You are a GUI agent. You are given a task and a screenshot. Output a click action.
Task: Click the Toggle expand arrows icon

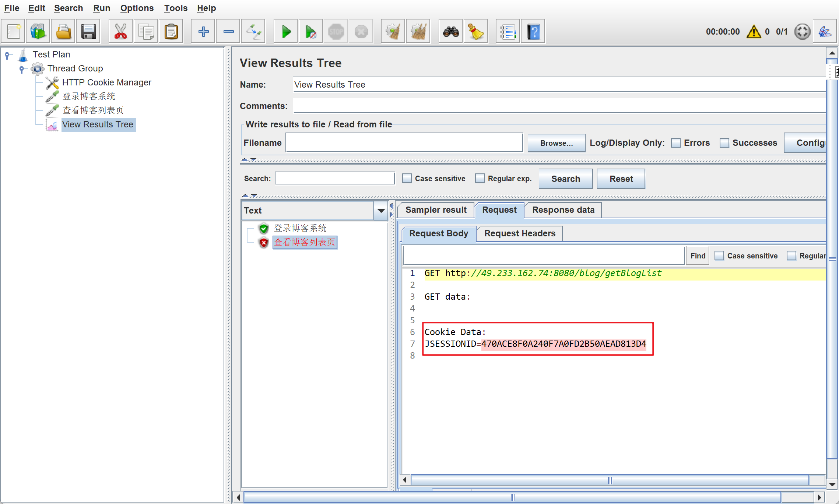coord(253,32)
